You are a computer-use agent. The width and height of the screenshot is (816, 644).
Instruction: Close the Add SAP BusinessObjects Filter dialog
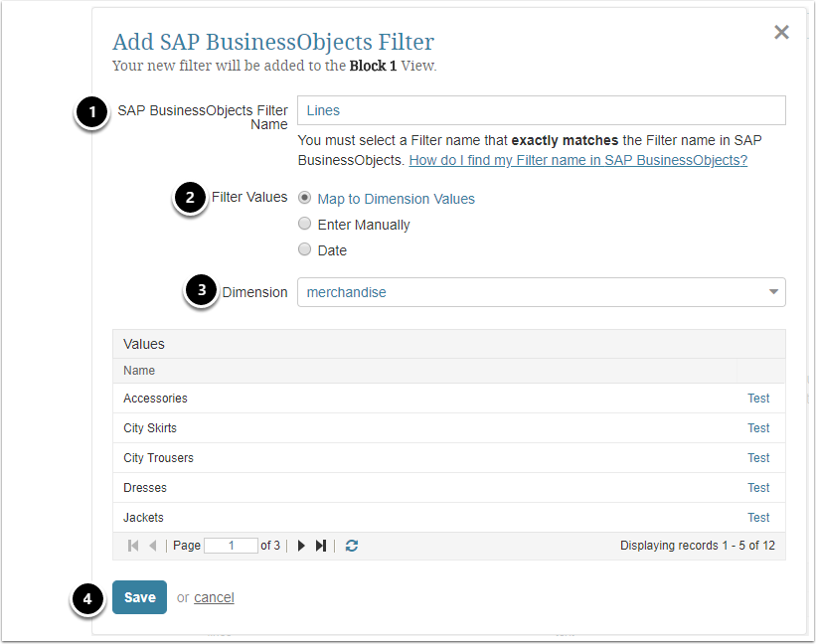781,32
